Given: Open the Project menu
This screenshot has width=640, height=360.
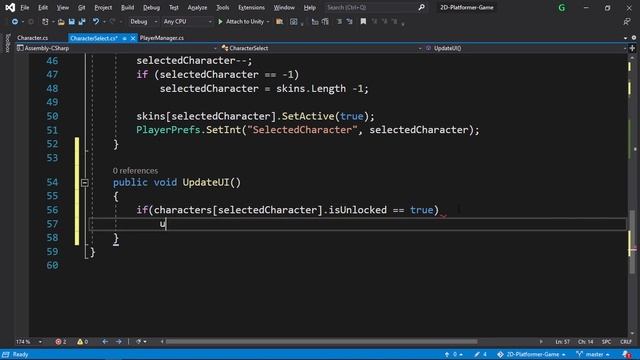Looking at the screenshot, I should (103, 7).
